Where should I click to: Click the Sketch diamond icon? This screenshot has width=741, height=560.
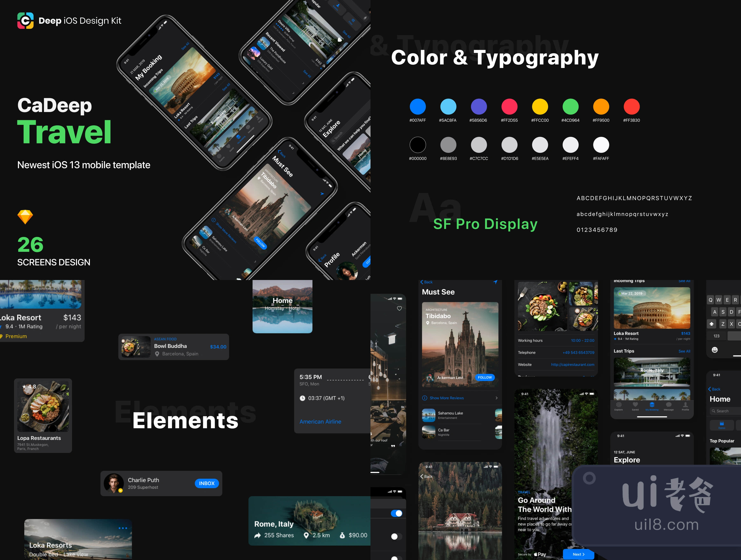pyautogui.click(x=25, y=217)
